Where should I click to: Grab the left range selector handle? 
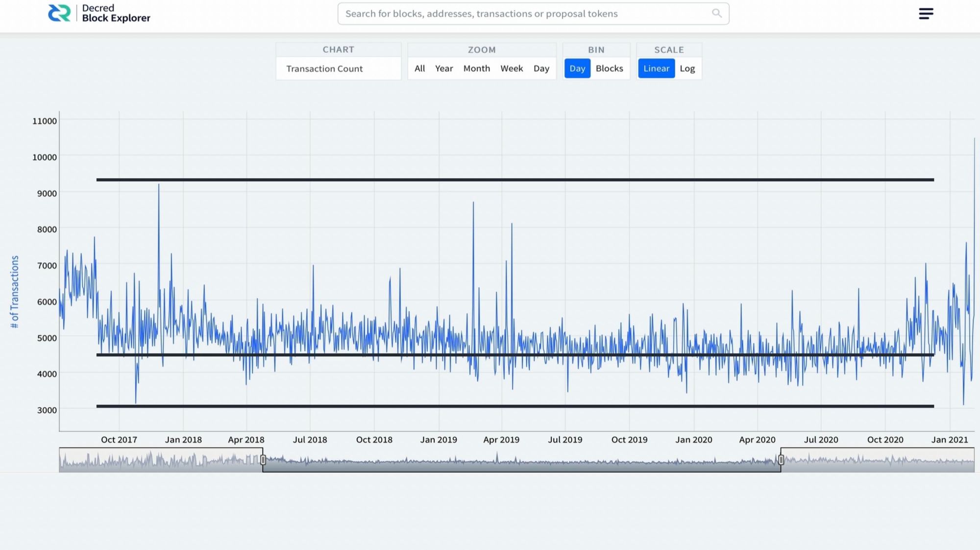tap(263, 460)
